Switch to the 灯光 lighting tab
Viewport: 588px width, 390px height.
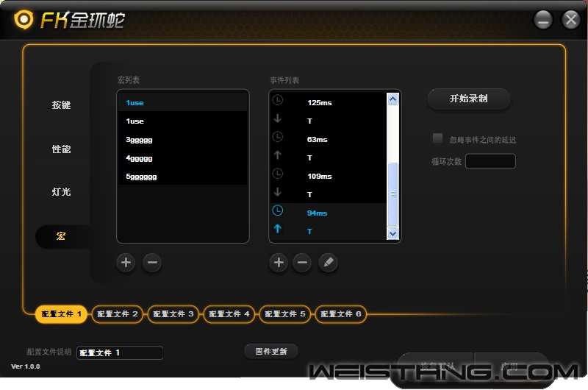[62, 192]
